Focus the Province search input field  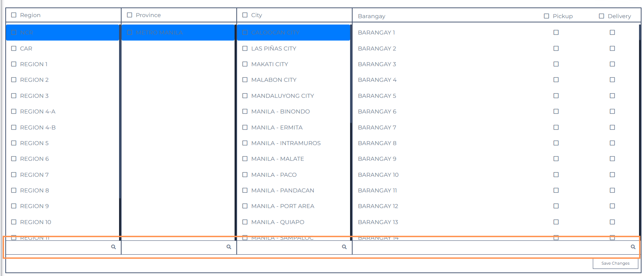[x=179, y=247]
